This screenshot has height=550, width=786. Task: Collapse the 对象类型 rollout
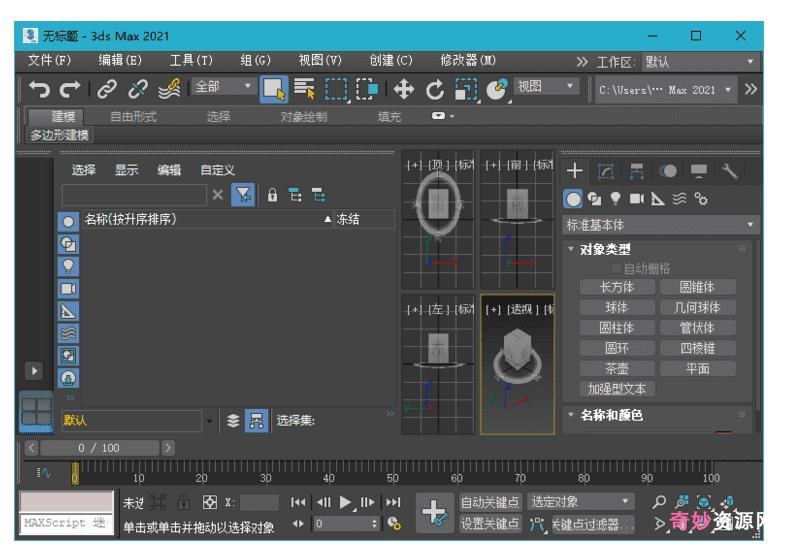(570, 249)
